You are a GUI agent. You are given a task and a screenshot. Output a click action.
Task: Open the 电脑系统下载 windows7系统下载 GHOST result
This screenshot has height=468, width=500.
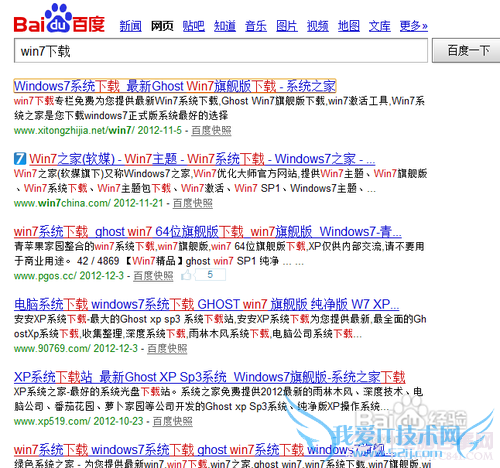click(x=206, y=304)
